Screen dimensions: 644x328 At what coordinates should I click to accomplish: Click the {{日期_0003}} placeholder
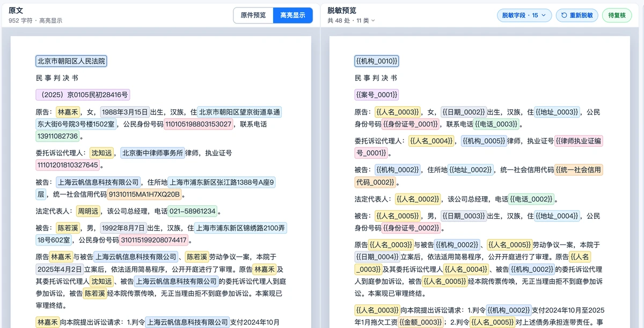pos(464,216)
